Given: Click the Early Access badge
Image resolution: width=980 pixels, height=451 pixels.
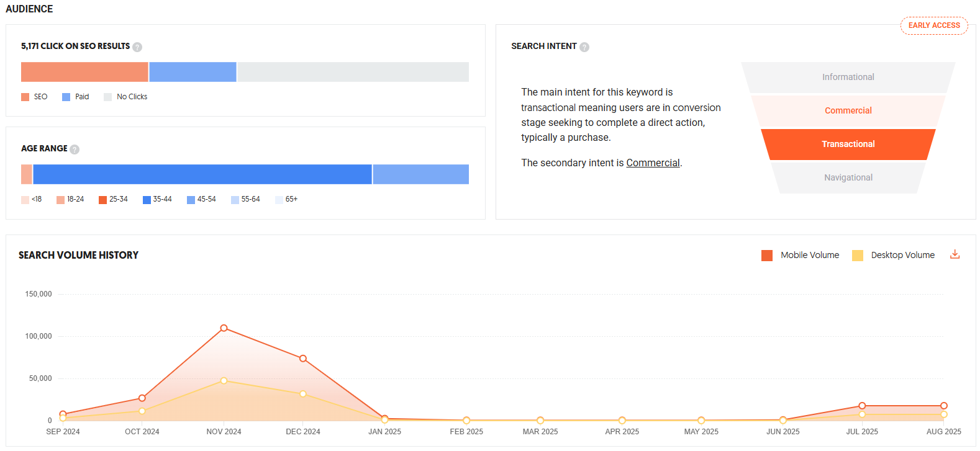Looking at the screenshot, I should [x=933, y=25].
